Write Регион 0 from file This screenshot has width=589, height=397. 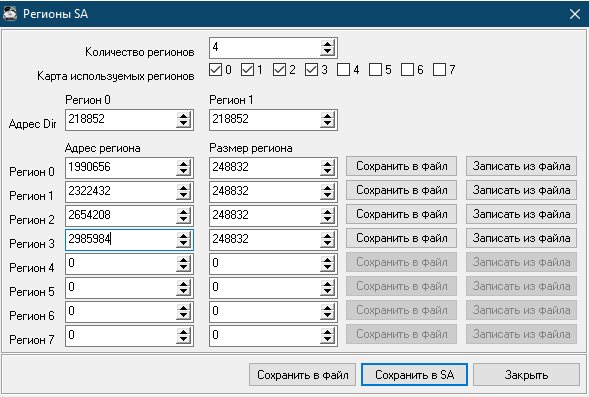point(521,166)
